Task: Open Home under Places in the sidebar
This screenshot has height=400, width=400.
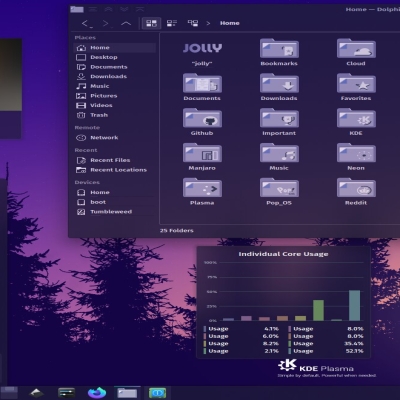Action: [114, 48]
